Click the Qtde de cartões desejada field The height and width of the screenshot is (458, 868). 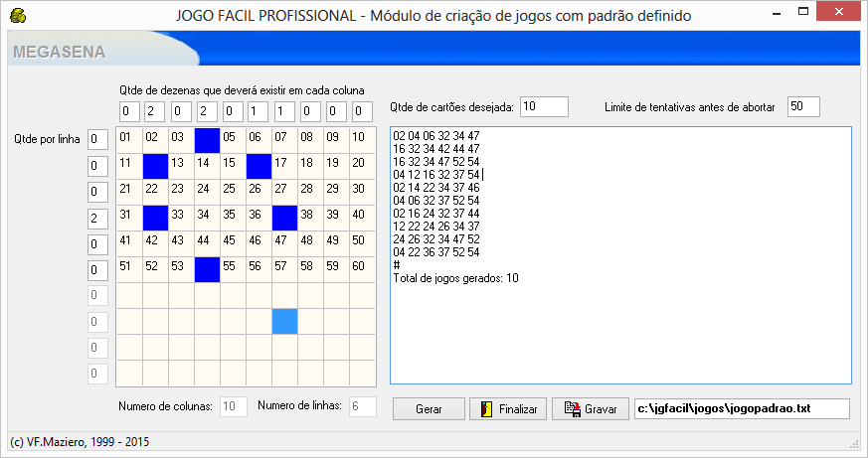(x=544, y=106)
